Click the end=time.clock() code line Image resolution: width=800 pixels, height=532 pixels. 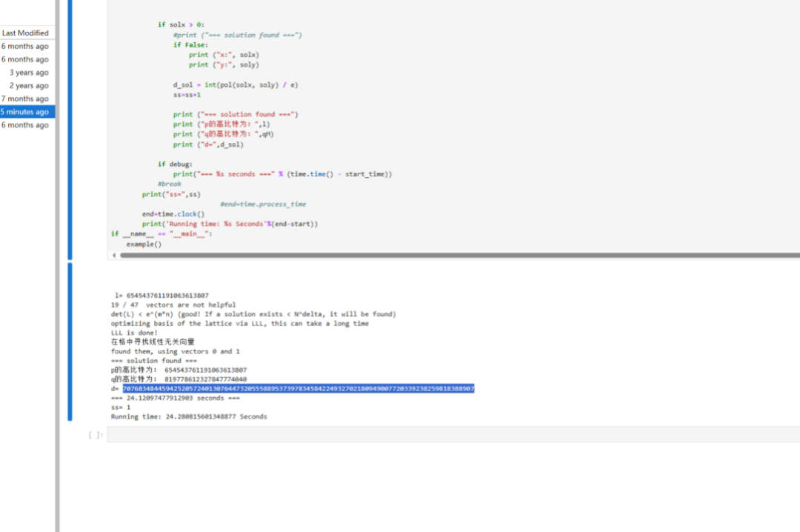click(x=173, y=214)
